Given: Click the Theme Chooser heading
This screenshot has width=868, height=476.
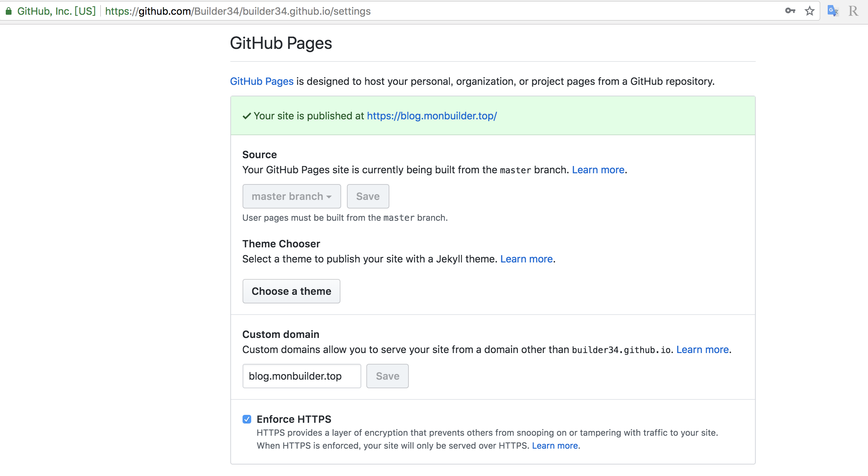Looking at the screenshot, I should (x=281, y=244).
